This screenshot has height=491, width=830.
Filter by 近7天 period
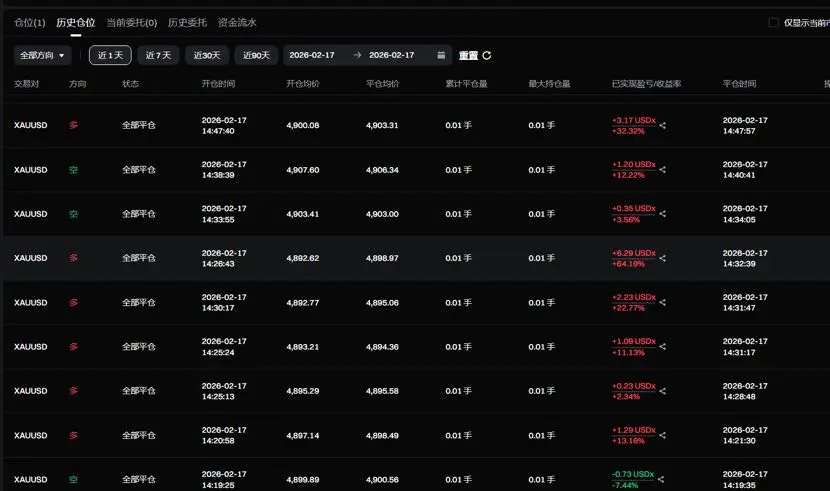click(x=158, y=55)
